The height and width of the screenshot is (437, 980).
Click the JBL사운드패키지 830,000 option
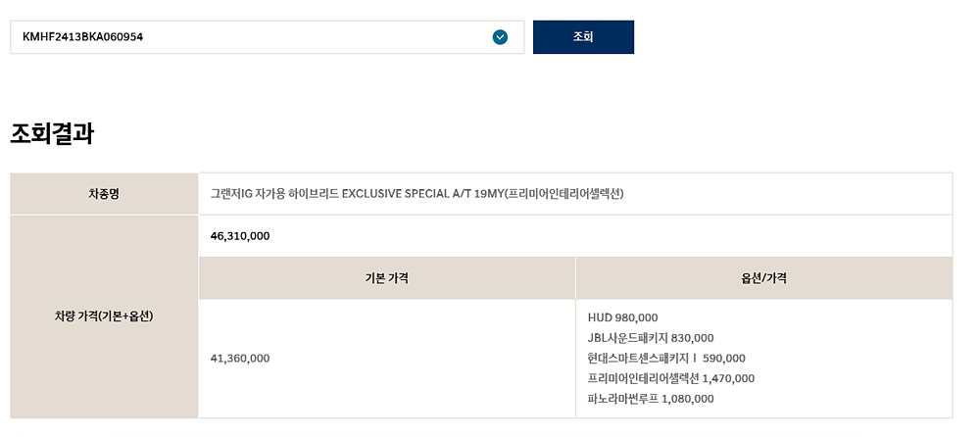pyautogui.click(x=651, y=338)
